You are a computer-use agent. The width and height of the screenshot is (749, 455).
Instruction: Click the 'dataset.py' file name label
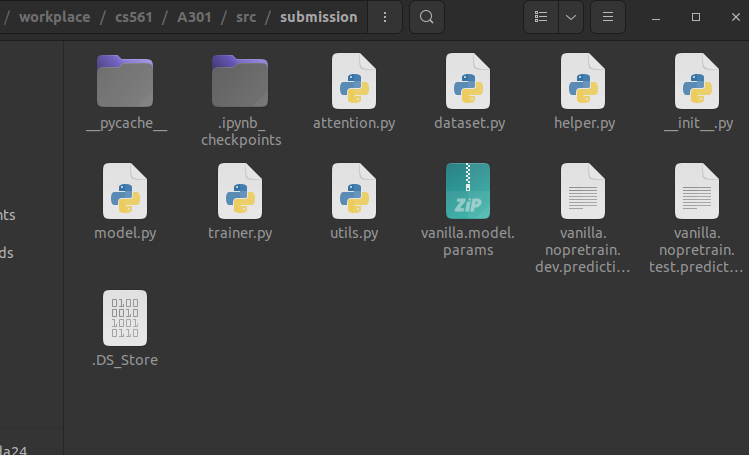click(470, 123)
